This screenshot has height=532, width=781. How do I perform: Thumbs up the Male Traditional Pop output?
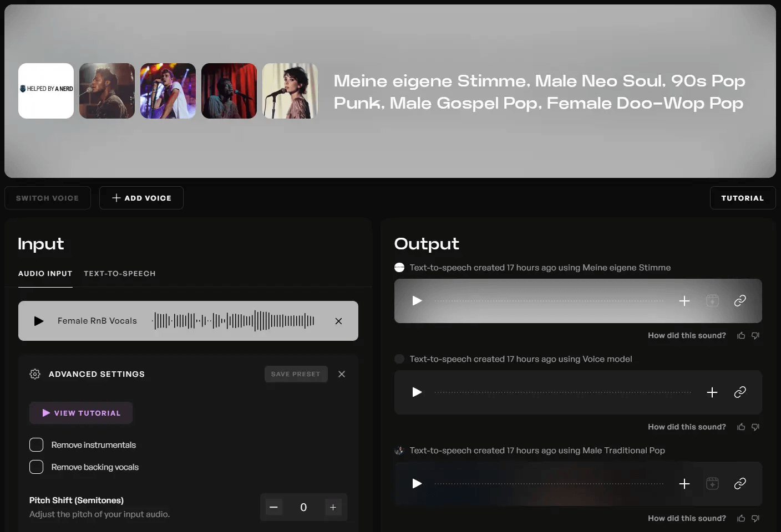[x=741, y=519]
